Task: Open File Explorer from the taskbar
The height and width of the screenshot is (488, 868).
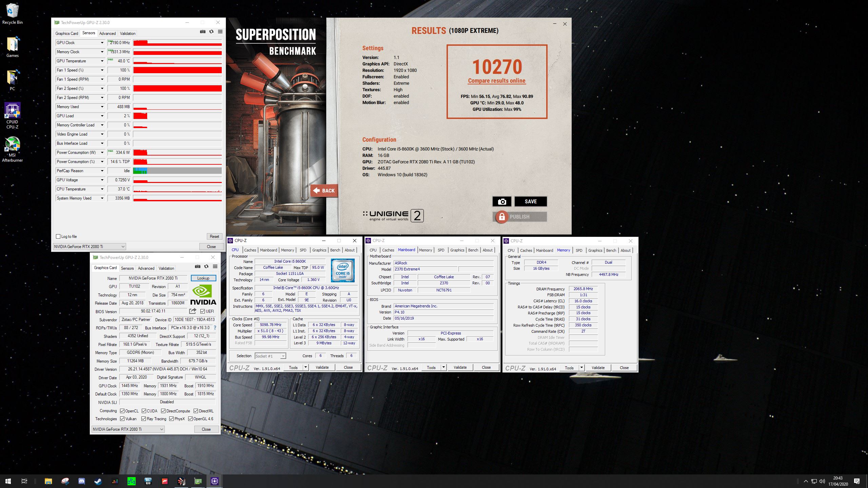Action: pyautogui.click(x=48, y=481)
